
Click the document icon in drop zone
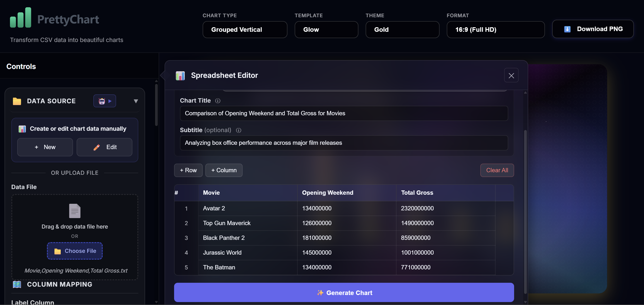pyautogui.click(x=75, y=211)
